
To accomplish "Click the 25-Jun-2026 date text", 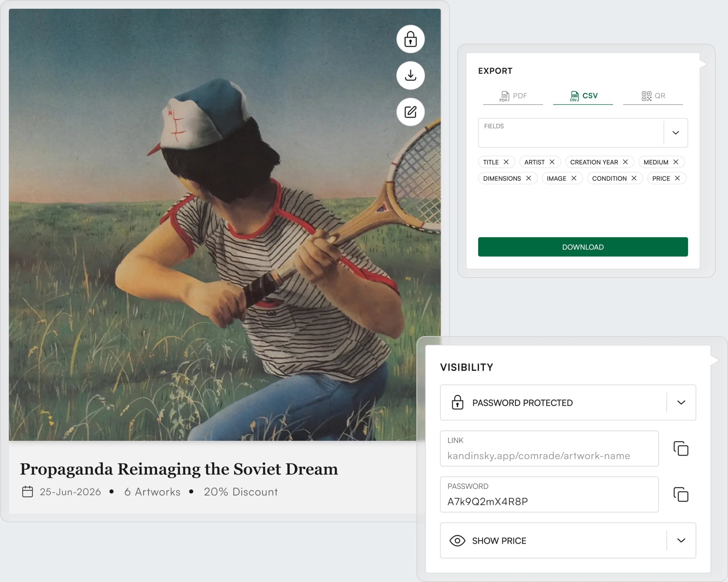I will point(70,492).
